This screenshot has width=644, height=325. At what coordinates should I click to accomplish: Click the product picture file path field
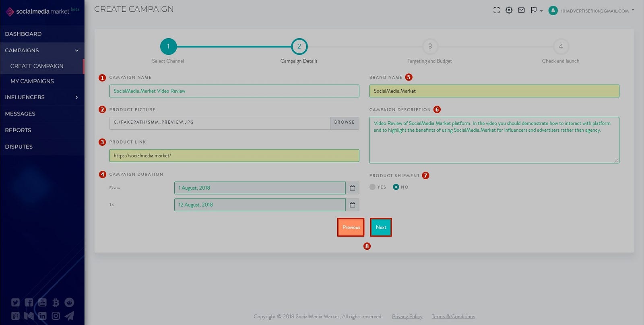220,122
